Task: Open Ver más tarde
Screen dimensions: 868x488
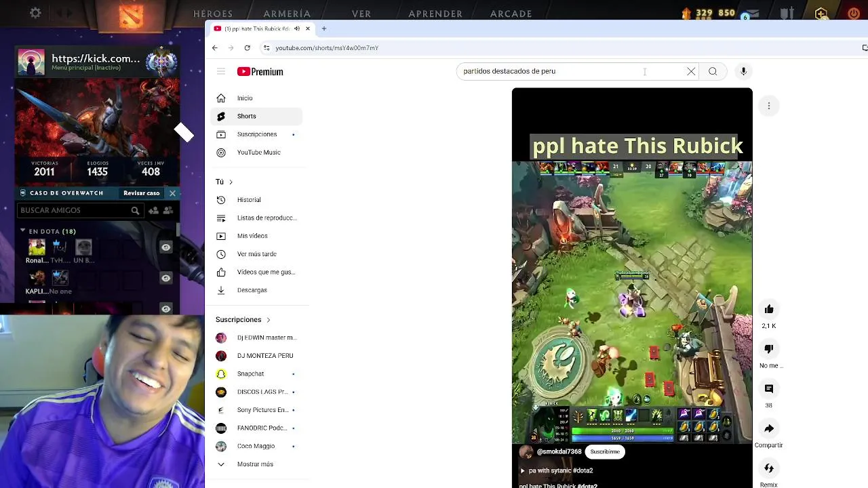Action: click(x=256, y=254)
